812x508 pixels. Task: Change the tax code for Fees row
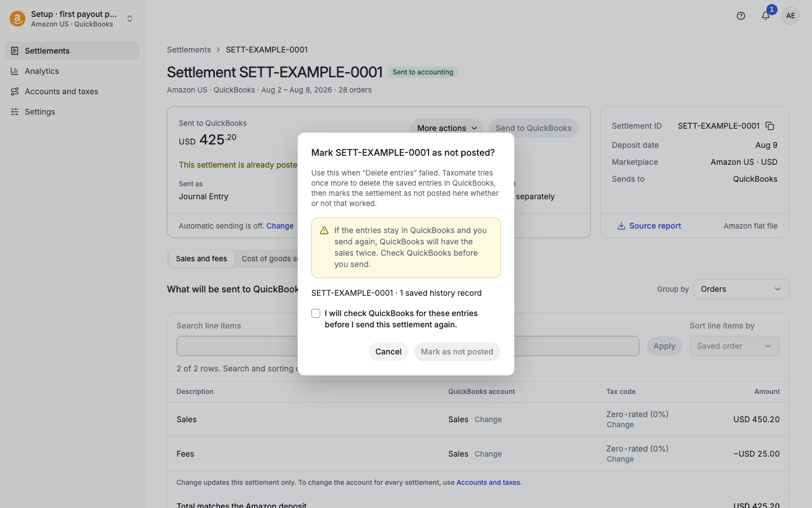[x=620, y=459]
